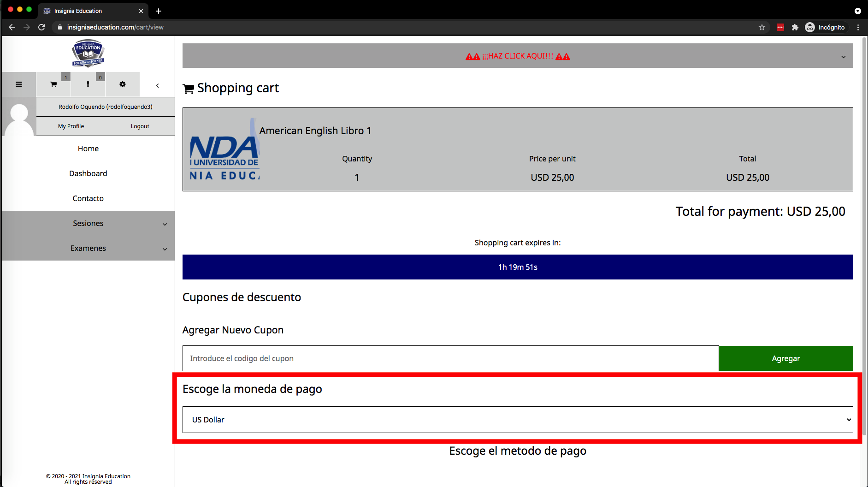Open the notifications exclamation icon
Image resolution: width=868 pixels, height=487 pixels.
pyautogui.click(x=88, y=84)
